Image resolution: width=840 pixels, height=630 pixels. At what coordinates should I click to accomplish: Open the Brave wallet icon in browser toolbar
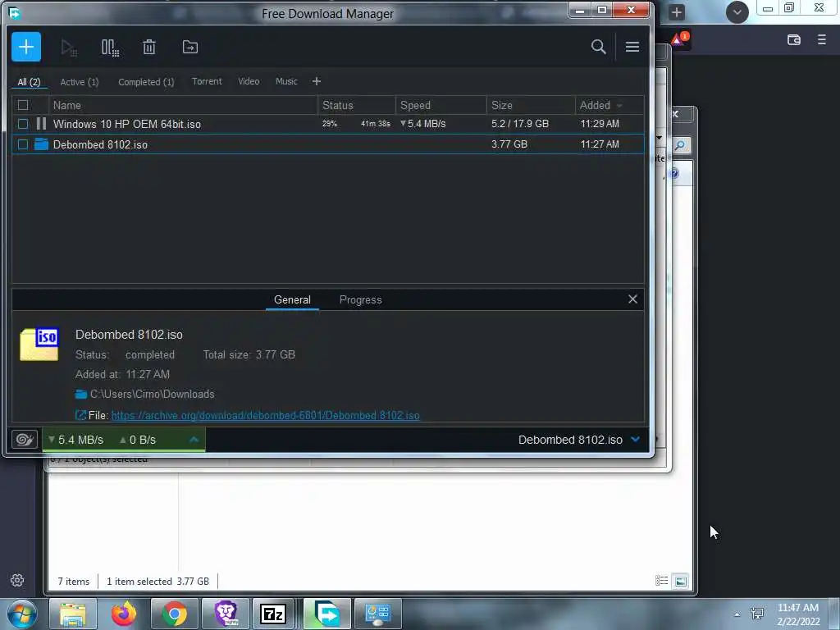pyautogui.click(x=794, y=39)
